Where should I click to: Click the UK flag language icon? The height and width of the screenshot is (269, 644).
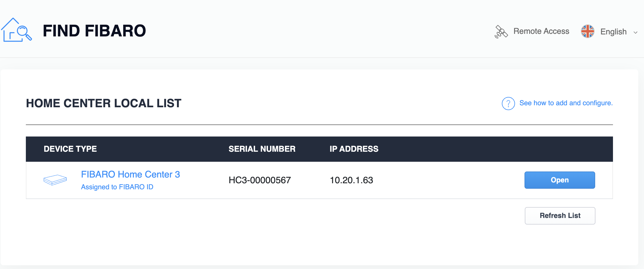pos(587,31)
